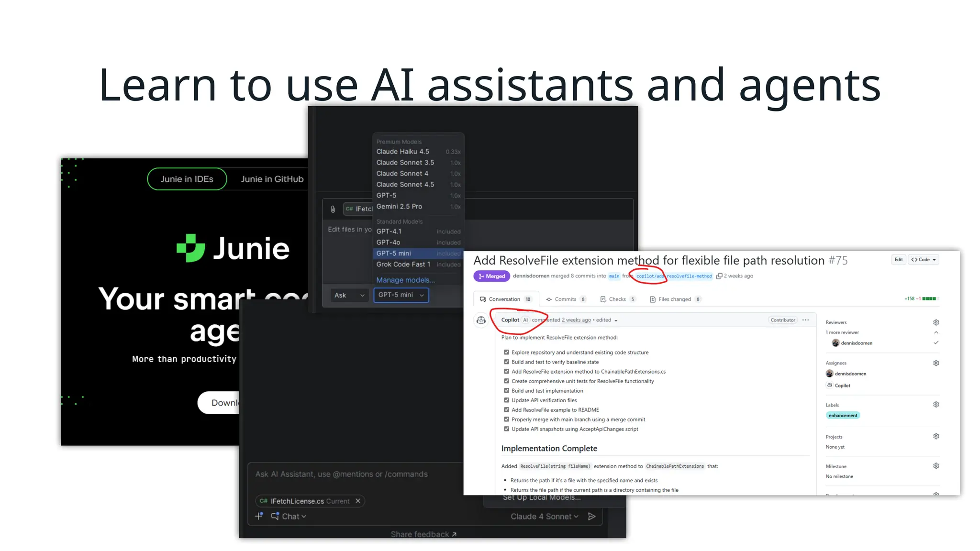Open the Code dropdown button
The image size is (980, 551).
(x=924, y=260)
